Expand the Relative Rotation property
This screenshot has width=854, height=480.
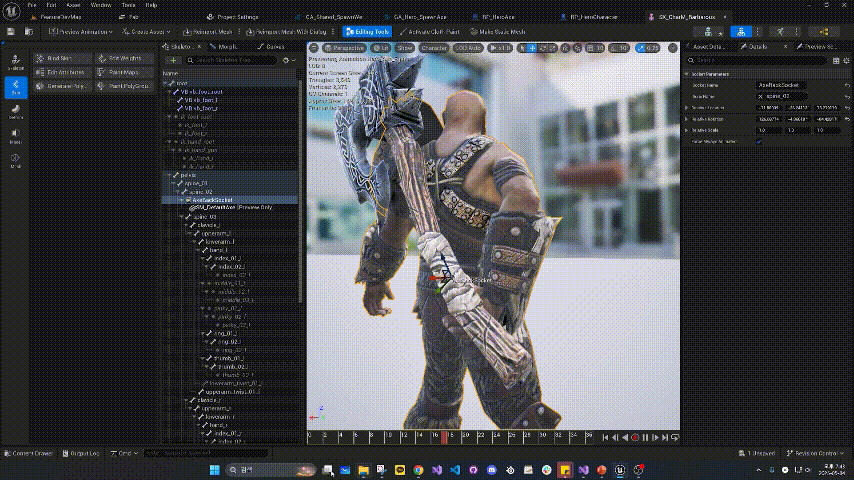[687, 119]
